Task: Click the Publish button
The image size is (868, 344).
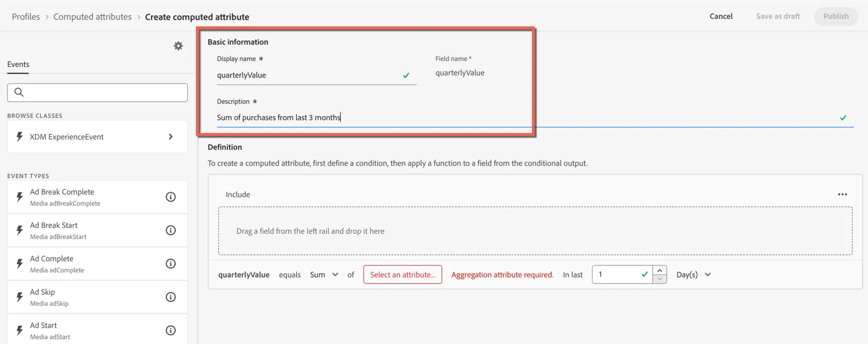Action: (836, 16)
